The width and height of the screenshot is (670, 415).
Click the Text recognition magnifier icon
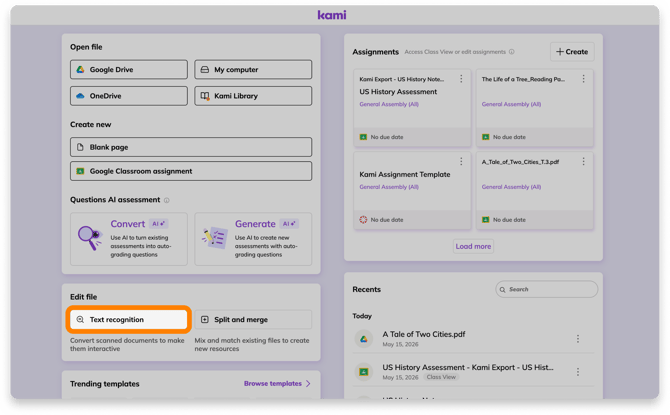tap(80, 319)
